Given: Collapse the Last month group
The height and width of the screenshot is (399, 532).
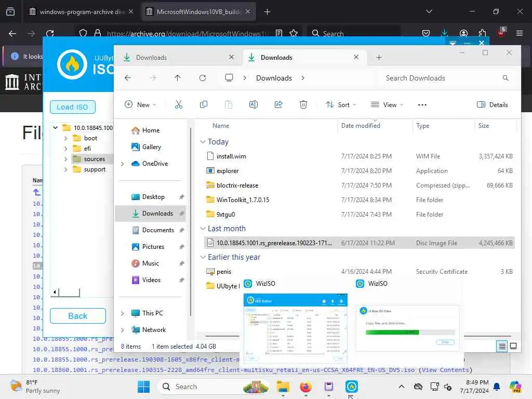Looking at the screenshot, I should pyautogui.click(x=203, y=229).
